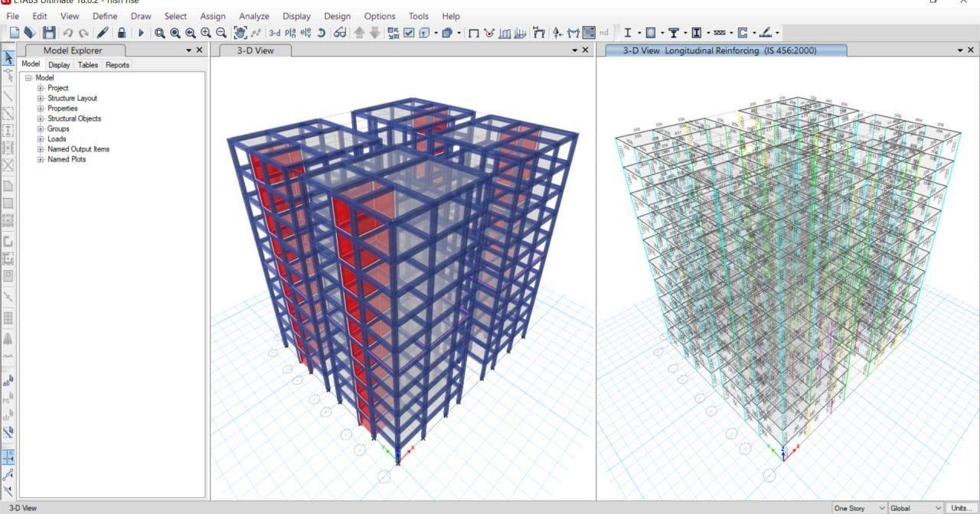This screenshot has width=980, height=514.
Task: Open the Global coordinate system dropdown
Action: click(x=916, y=508)
